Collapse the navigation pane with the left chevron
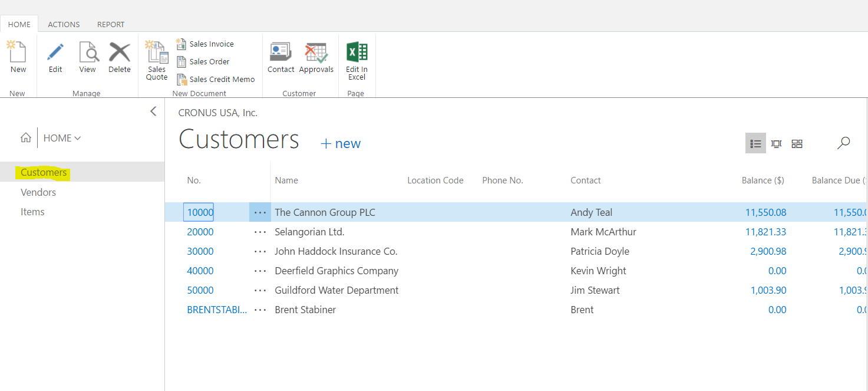Image resolution: width=868 pixels, height=391 pixels. click(x=153, y=111)
